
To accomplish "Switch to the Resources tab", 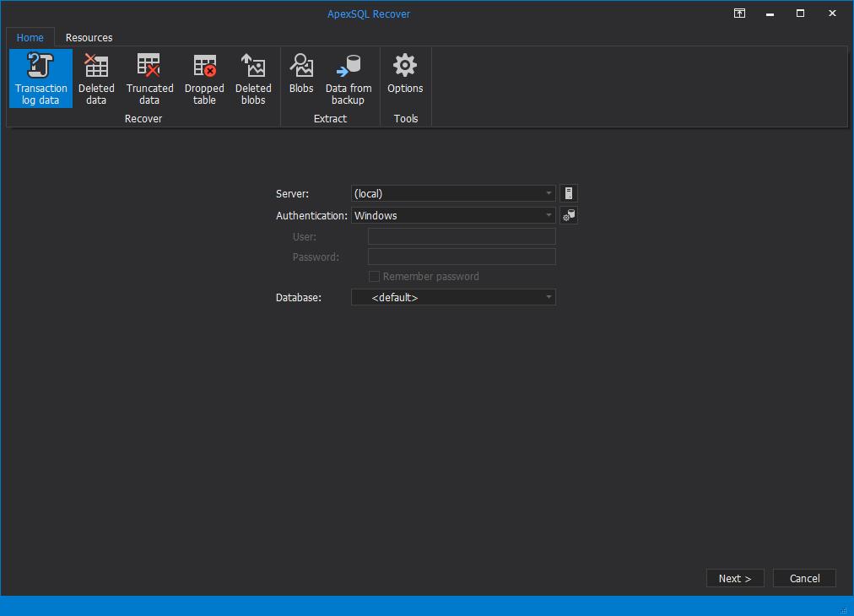I will click(89, 38).
